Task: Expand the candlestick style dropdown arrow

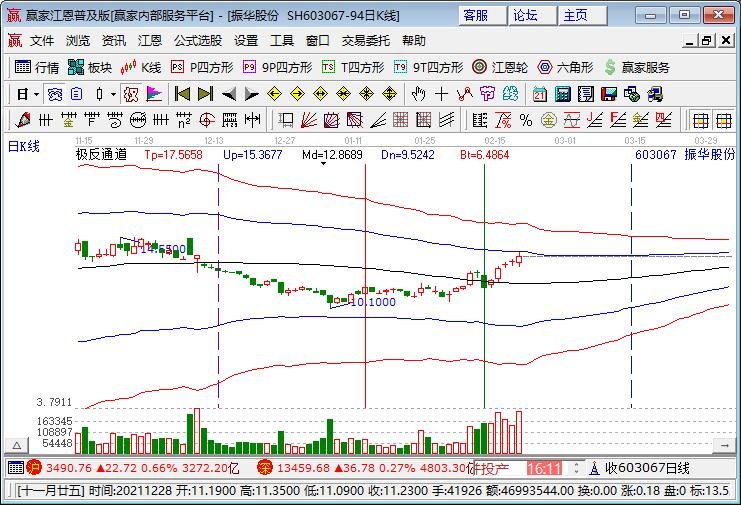Action: [113, 94]
